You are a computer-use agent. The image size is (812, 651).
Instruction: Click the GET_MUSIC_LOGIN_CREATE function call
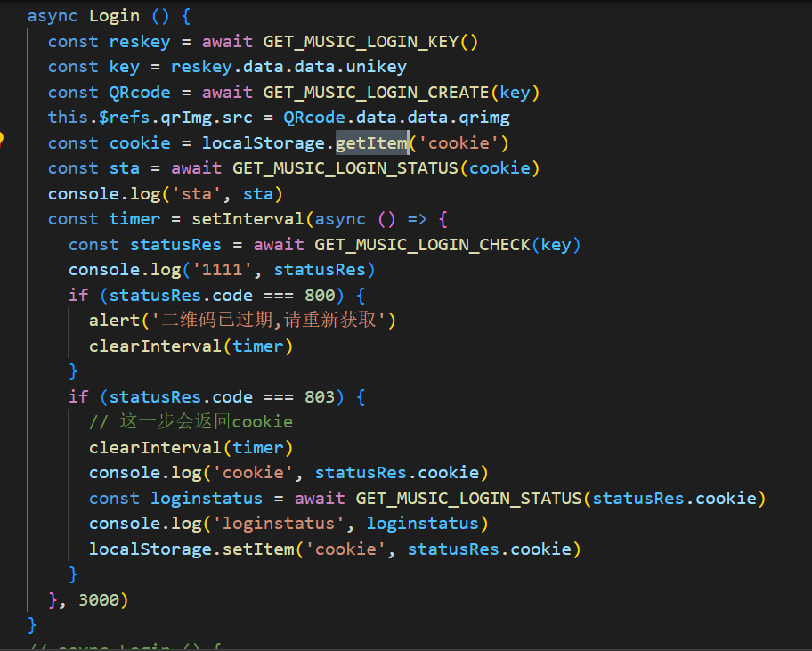(376, 93)
